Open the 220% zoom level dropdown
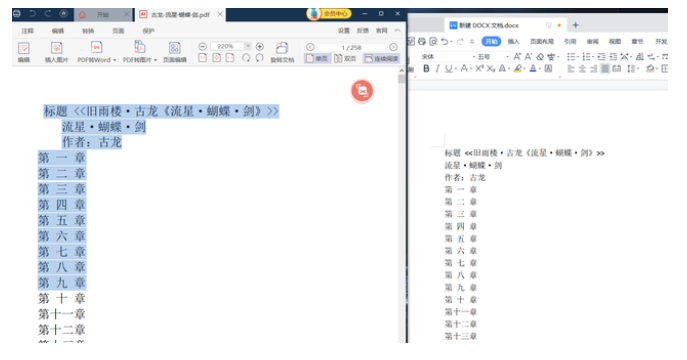The height and width of the screenshot is (360, 687). (x=248, y=46)
